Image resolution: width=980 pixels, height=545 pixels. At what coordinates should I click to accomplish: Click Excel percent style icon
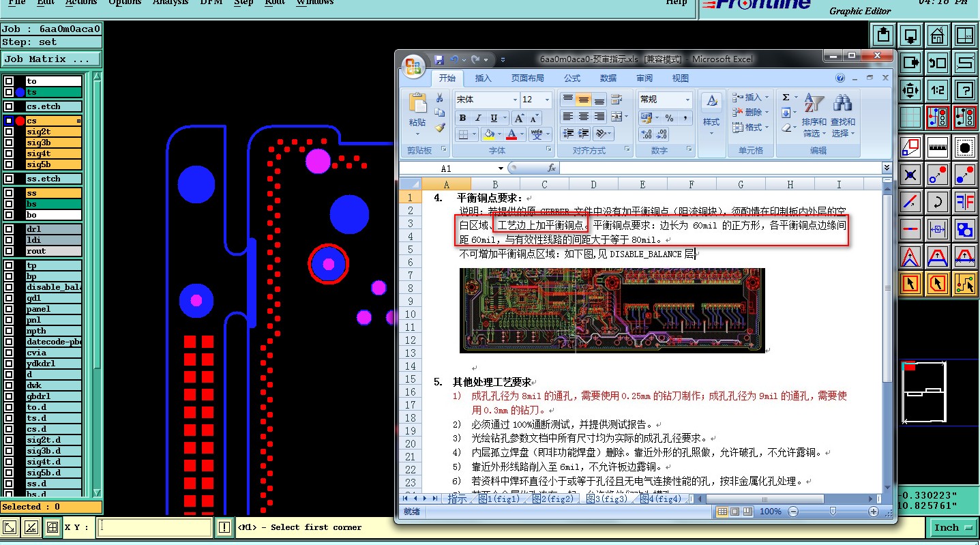(x=669, y=118)
